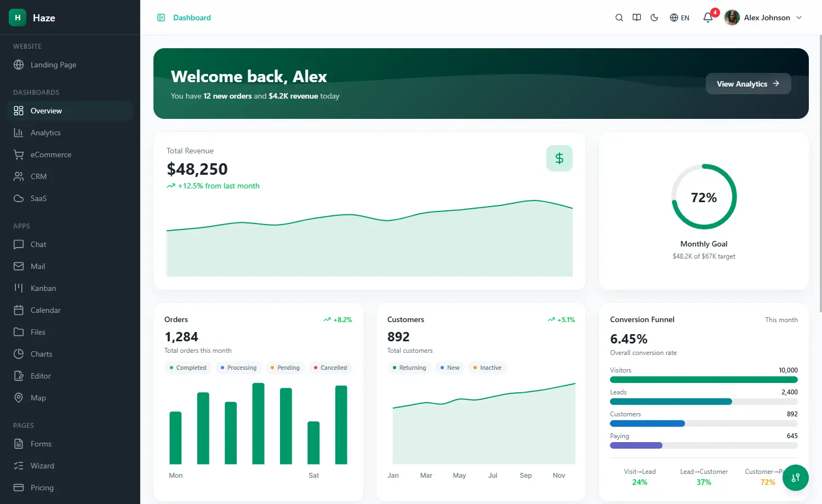Screen dimensions: 822x504
Task: Go to Analytics in sidebar menu
Action: (70, 133)
